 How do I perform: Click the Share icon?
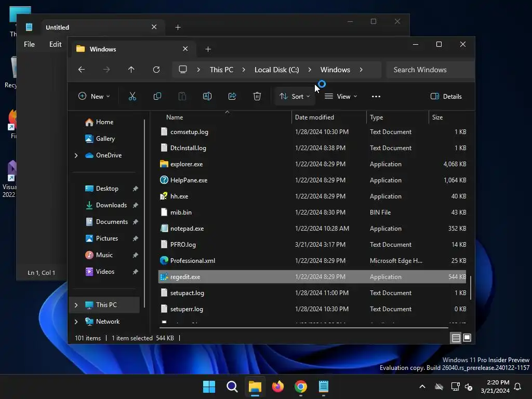232,96
